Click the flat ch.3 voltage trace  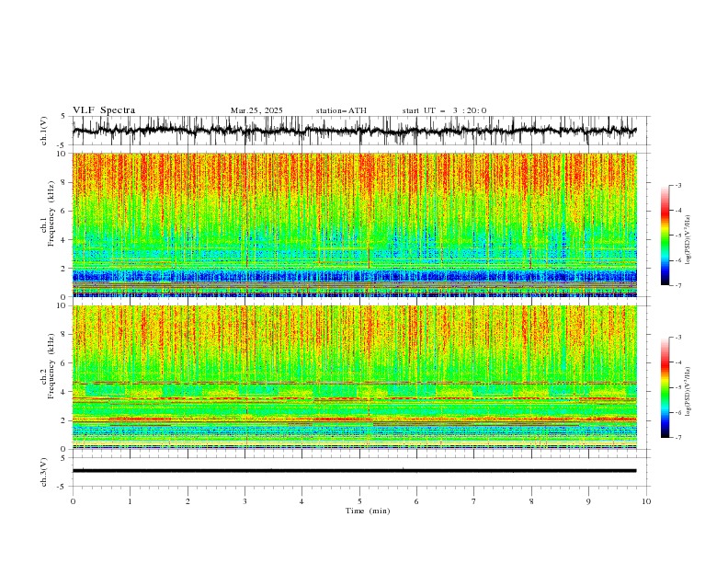pos(354,471)
